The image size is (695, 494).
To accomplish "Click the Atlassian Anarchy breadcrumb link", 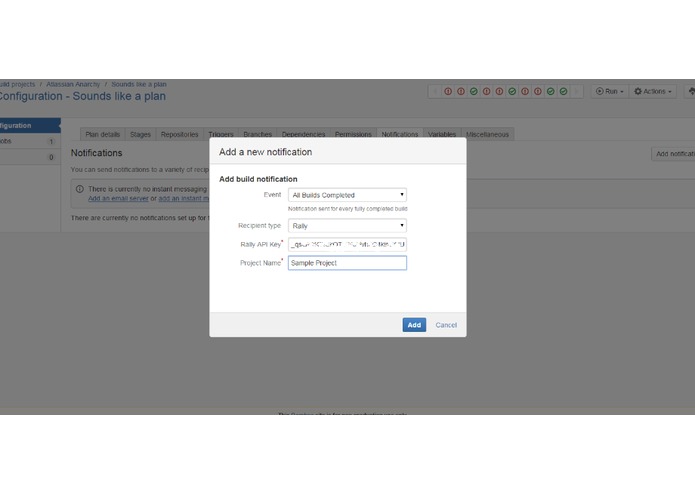I will click(73, 84).
